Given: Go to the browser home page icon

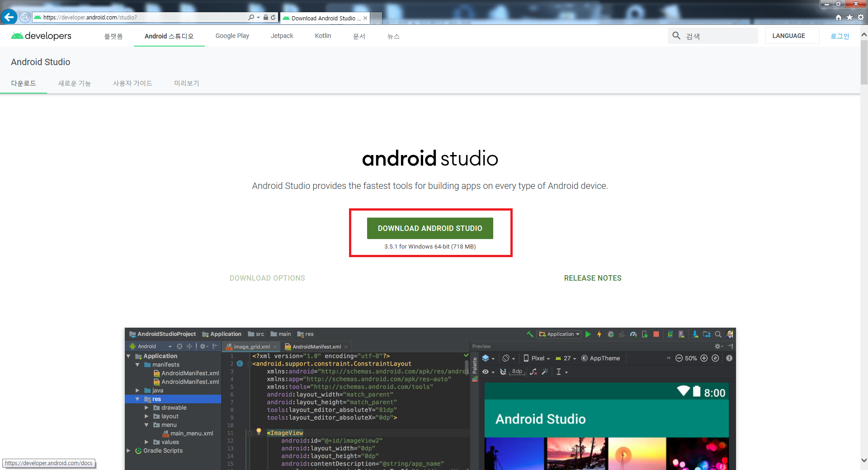Looking at the screenshot, I should [x=839, y=17].
